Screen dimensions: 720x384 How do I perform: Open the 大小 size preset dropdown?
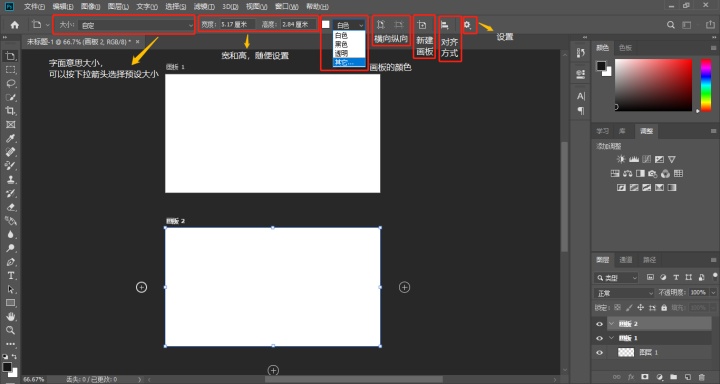(136, 25)
